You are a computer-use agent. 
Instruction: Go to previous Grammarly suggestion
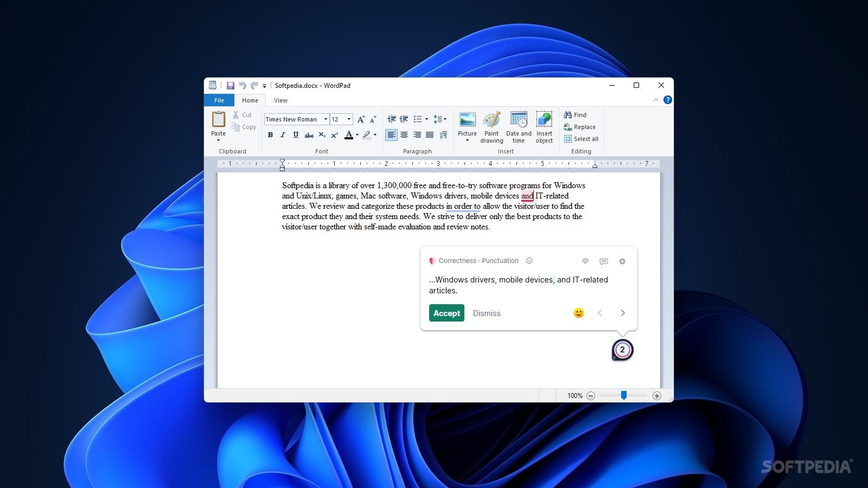600,313
